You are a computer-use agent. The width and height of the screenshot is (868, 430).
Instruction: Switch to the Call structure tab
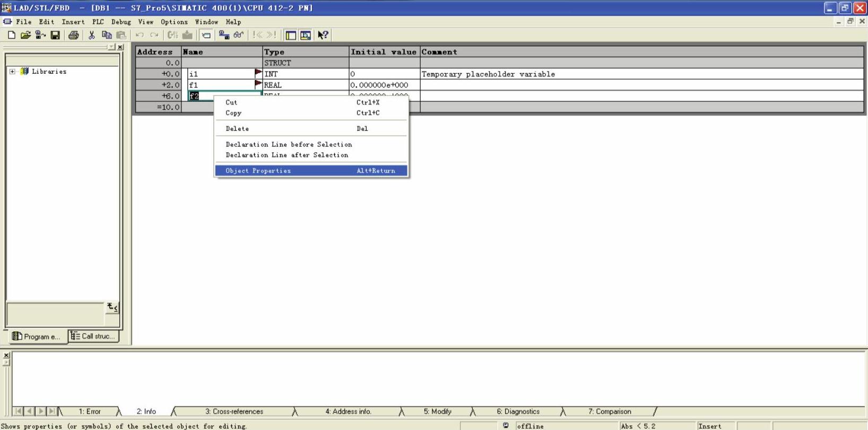click(x=93, y=336)
